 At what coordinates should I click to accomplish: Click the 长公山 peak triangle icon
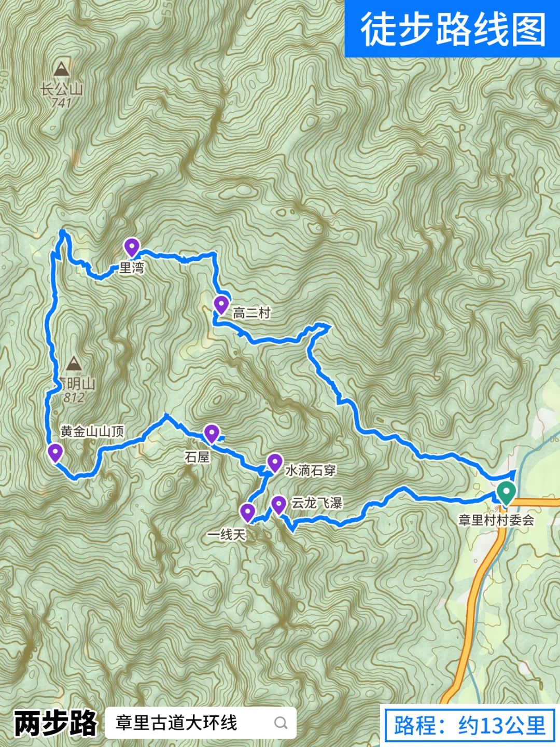click(x=61, y=68)
